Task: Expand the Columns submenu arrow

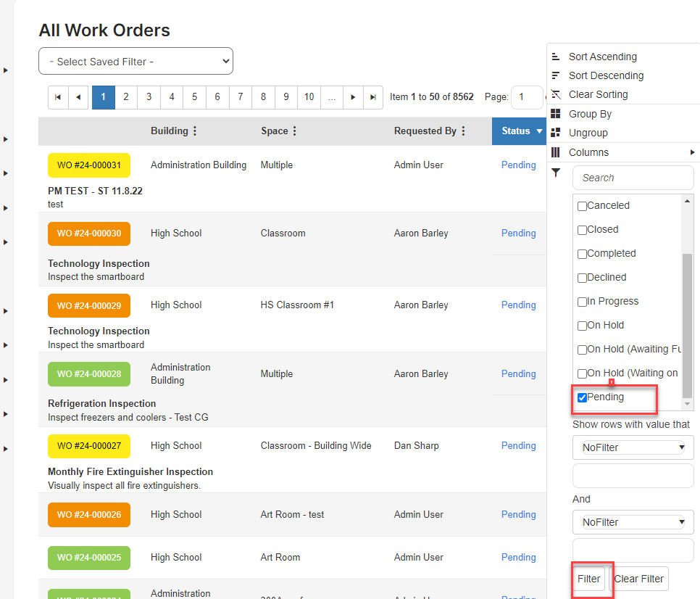Action: 692,152
